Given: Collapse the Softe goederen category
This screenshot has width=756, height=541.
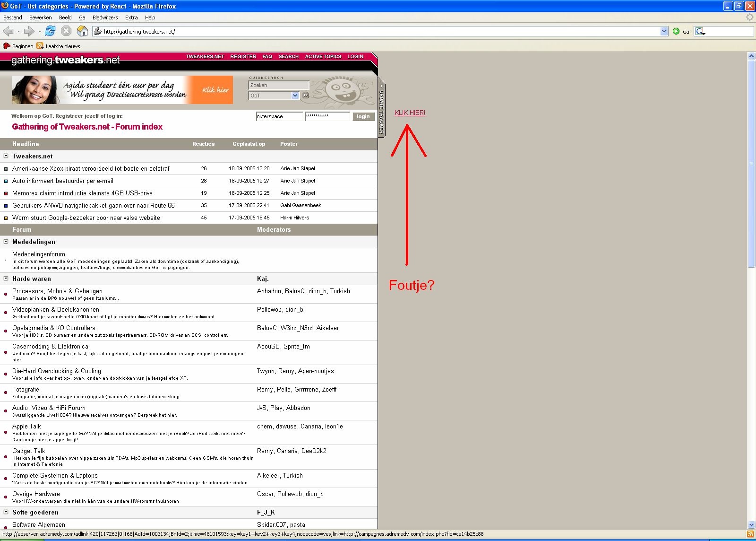Looking at the screenshot, I should click(x=6, y=512).
